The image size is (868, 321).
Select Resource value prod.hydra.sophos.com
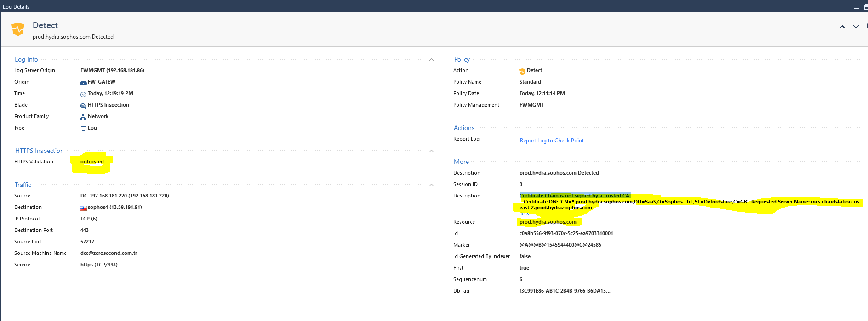[x=548, y=222]
